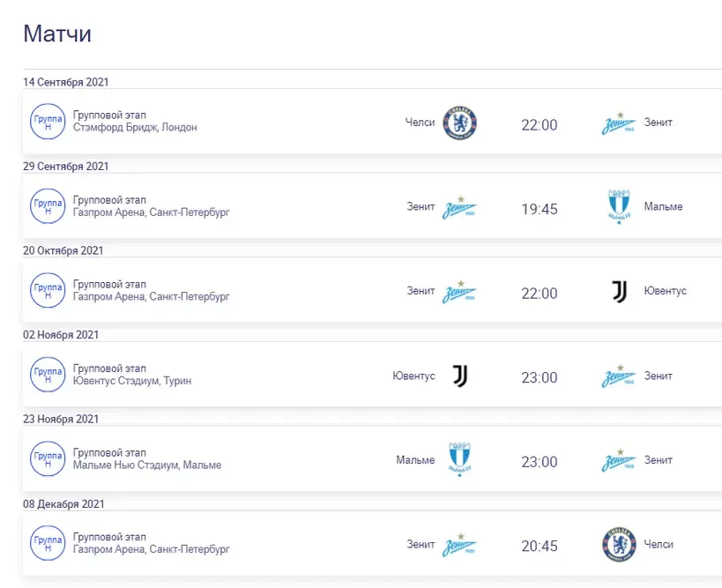Viewport: 722px width, 588px height.
Task: Select Стэмфорд Бридж, Лондон venue text
Action: click(x=135, y=128)
